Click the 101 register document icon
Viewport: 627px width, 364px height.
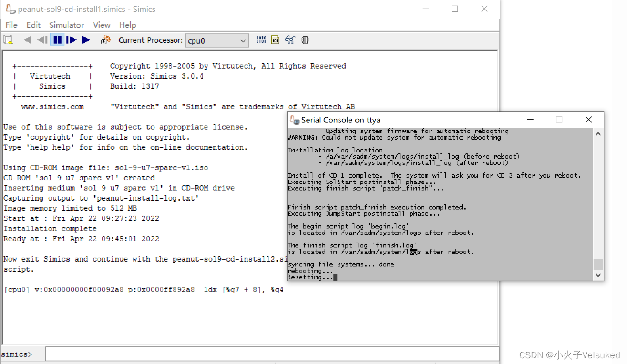pyautogui.click(x=276, y=40)
